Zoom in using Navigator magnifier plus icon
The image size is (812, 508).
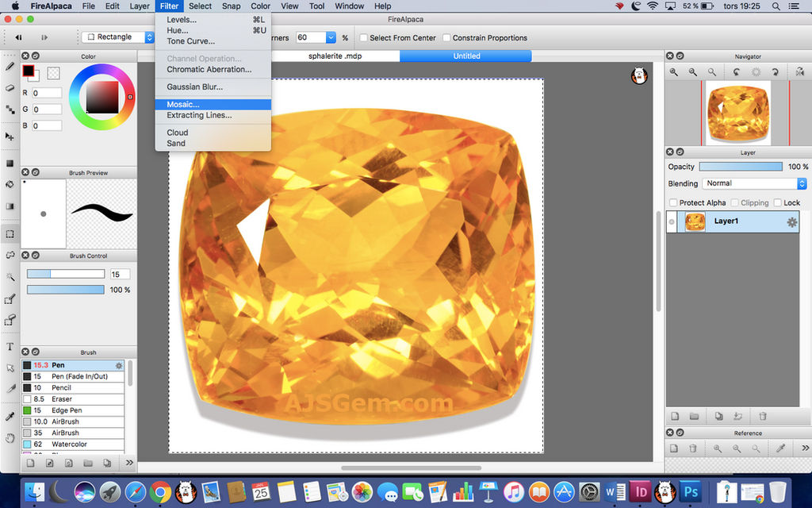click(x=674, y=72)
